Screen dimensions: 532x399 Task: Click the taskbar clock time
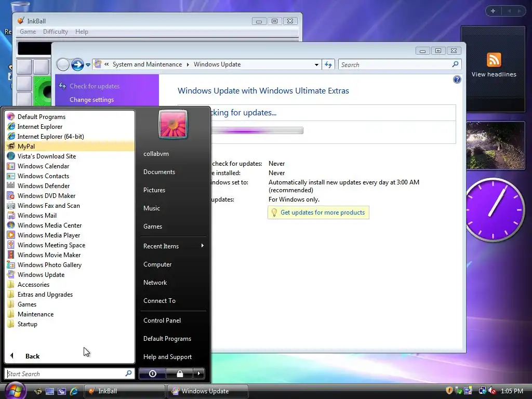coord(512,391)
